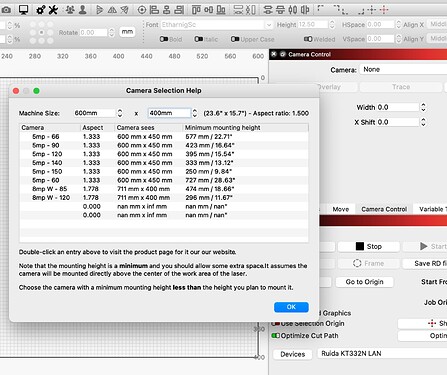Screen dimensions: 447x375
Task: Click the Align Right edges icon
Action: pyautogui.click(x=179, y=10)
